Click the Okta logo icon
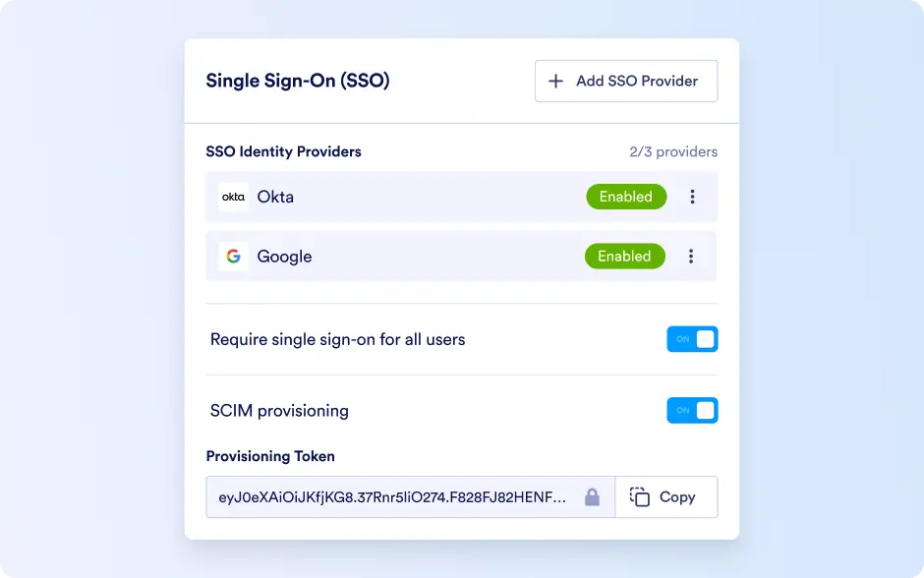 tap(233, 197)
